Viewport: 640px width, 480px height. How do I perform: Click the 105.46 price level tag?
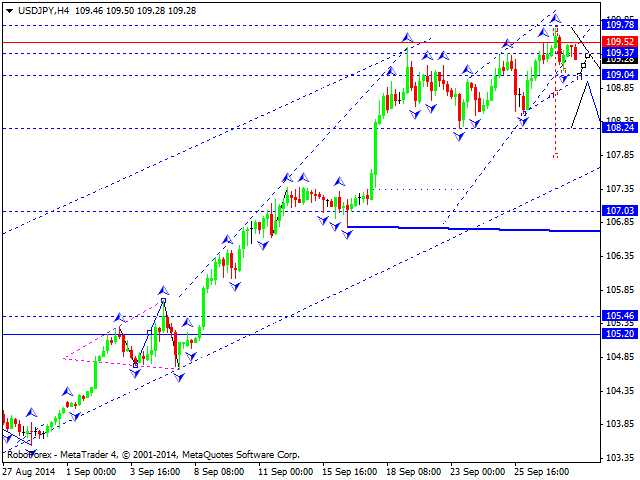click(620, 316)
